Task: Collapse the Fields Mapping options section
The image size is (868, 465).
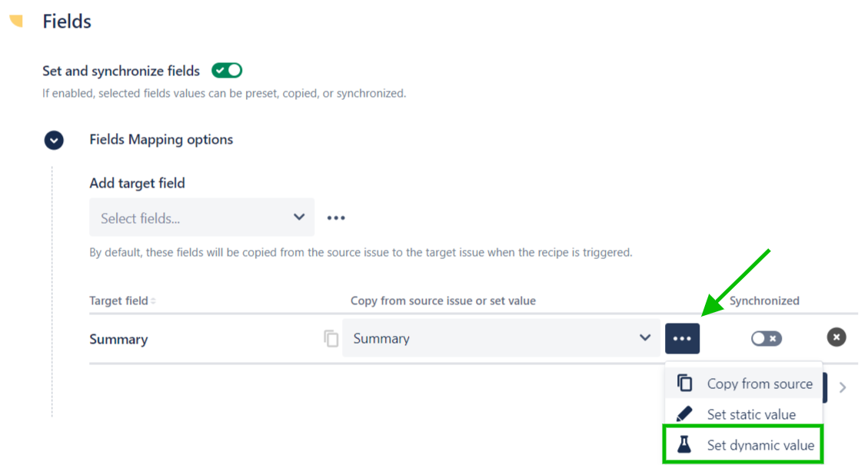Action: click(54, 140)
